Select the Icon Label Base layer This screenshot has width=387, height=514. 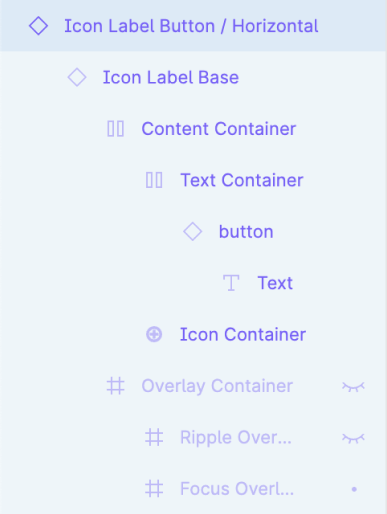click(171, 77)
